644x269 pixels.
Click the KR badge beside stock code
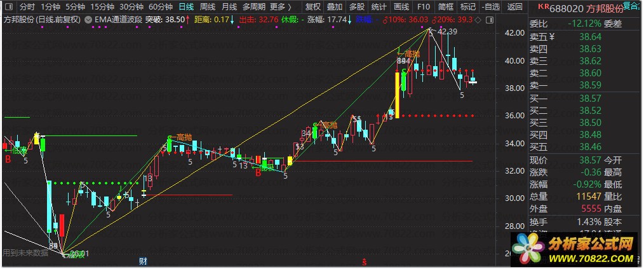[543, 6]
